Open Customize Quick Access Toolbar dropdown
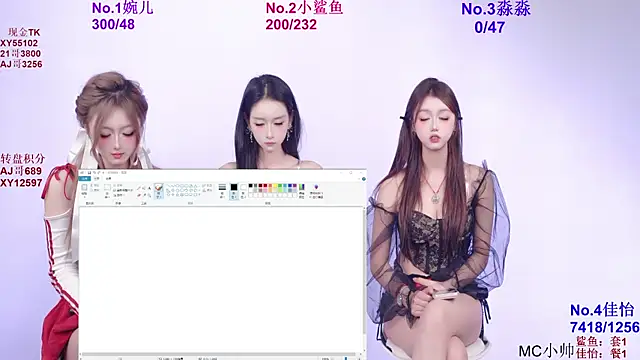 (103, 173)
